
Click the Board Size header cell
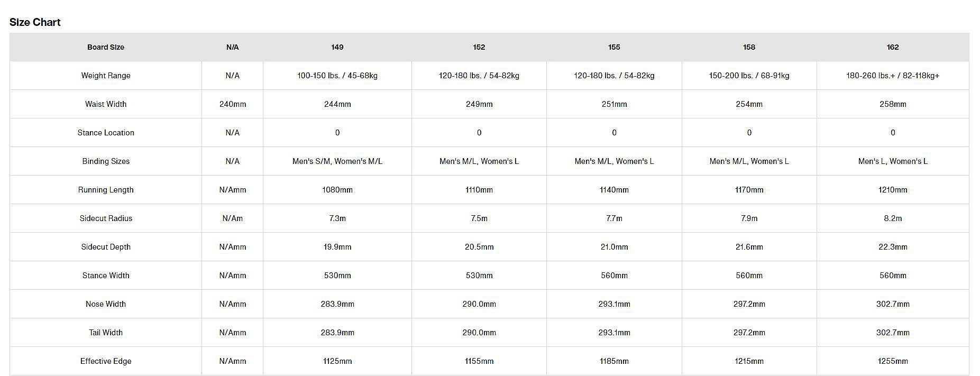click(106, 47)
